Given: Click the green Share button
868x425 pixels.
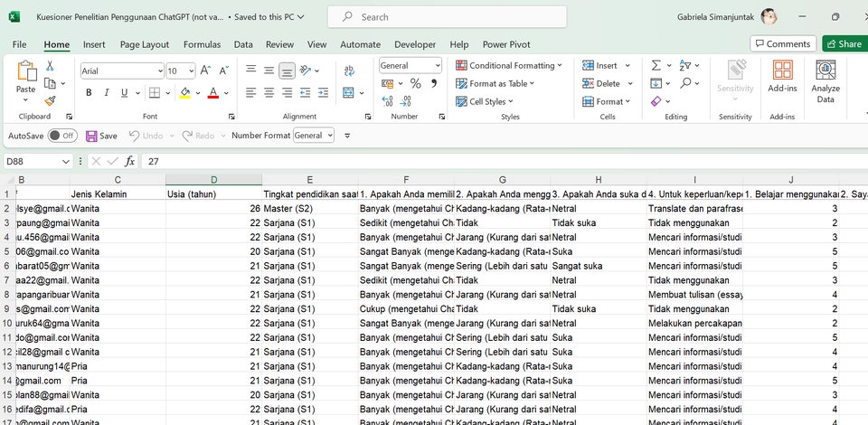Looking at the screenshot, I should [844, 43].
